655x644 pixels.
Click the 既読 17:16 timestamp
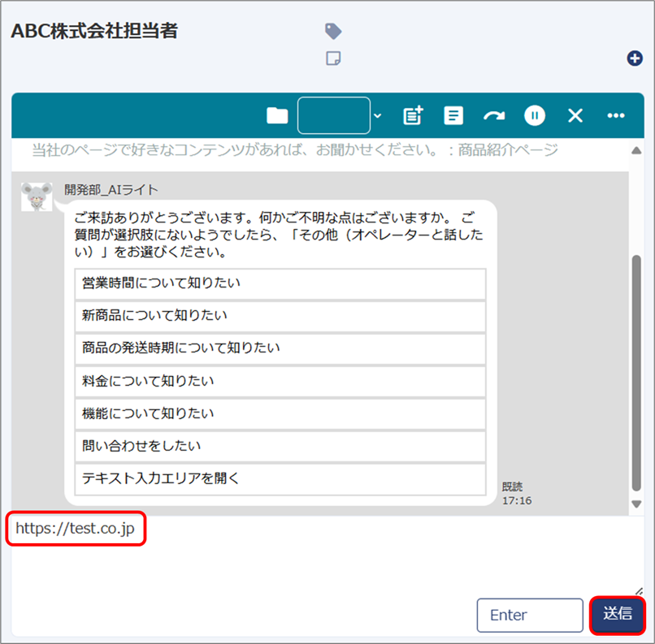517,494
